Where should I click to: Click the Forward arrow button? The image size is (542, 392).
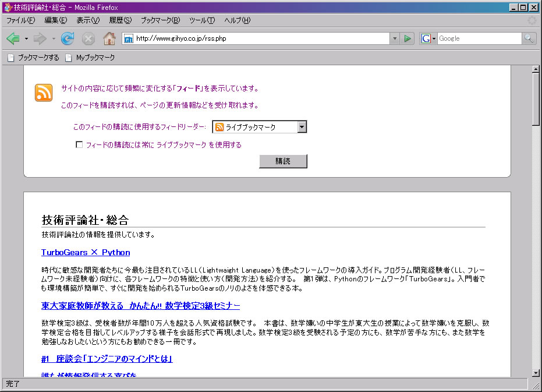[40, 38]
